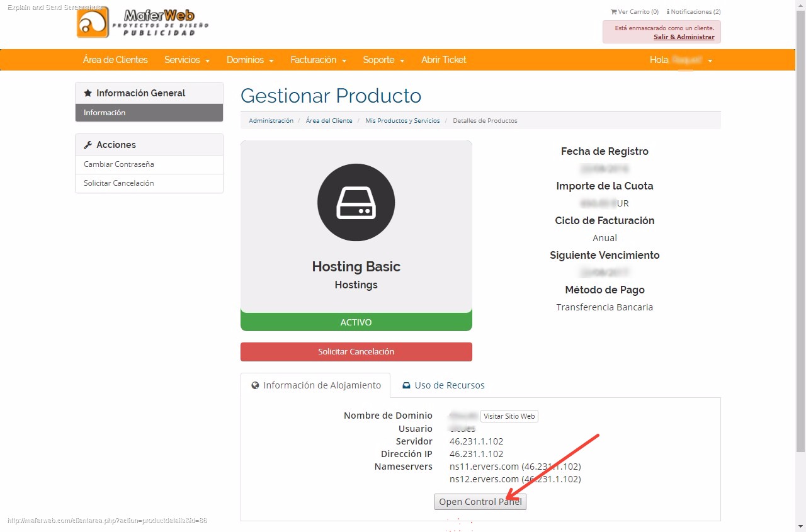Open the Facturación dropdown menu
Screen dimensions: 806x532
[318, 60]
